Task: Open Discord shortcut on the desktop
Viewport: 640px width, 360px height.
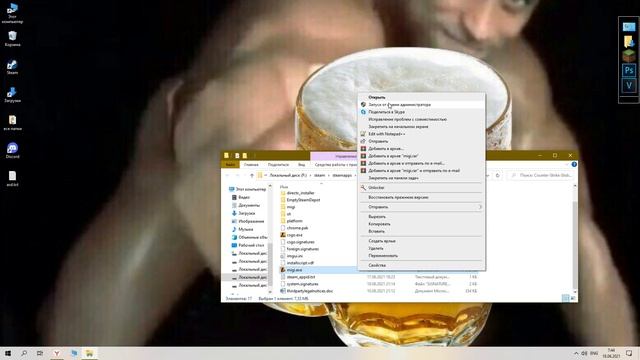Action: coord(12,151)
